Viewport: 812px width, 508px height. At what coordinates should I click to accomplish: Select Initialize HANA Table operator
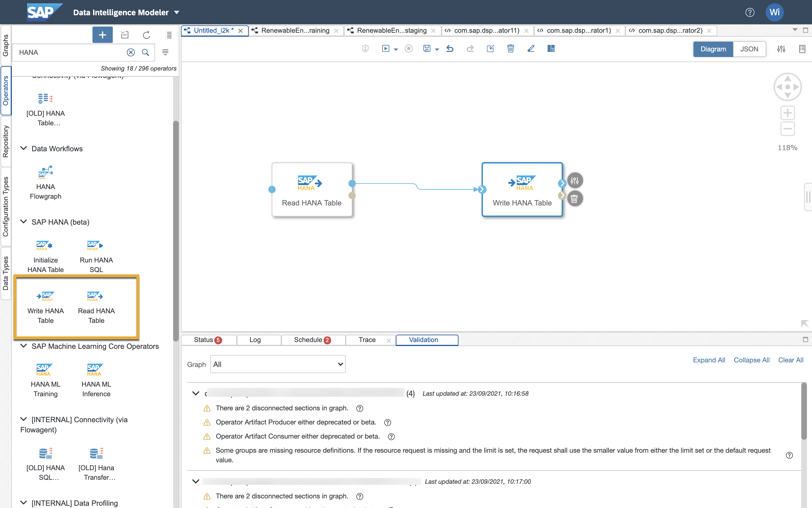46,256
